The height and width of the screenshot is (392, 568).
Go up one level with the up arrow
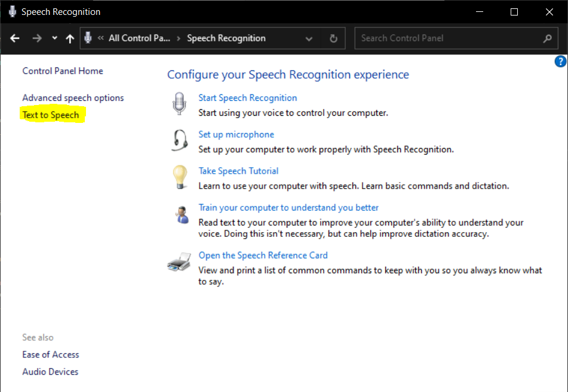(70, 38)
